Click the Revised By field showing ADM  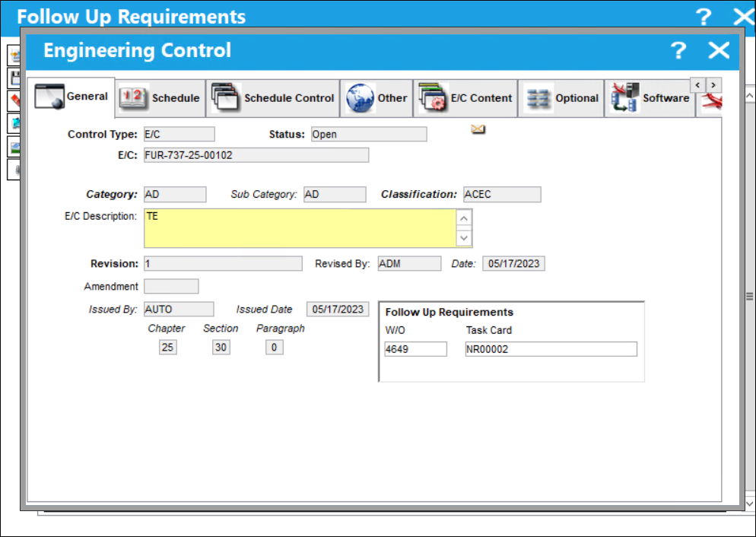pyautogui.click(x=409, y=264)
